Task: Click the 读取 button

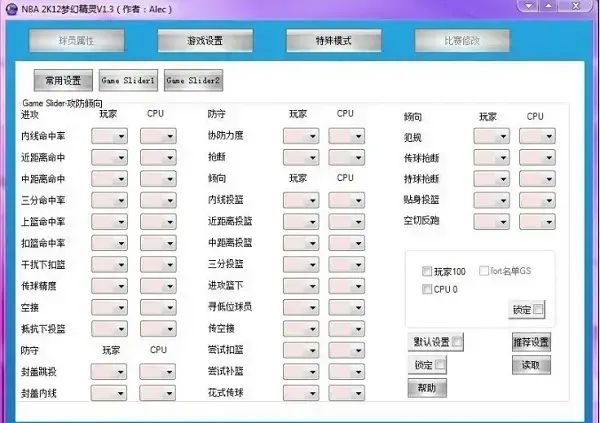Action: coord(531,365)
